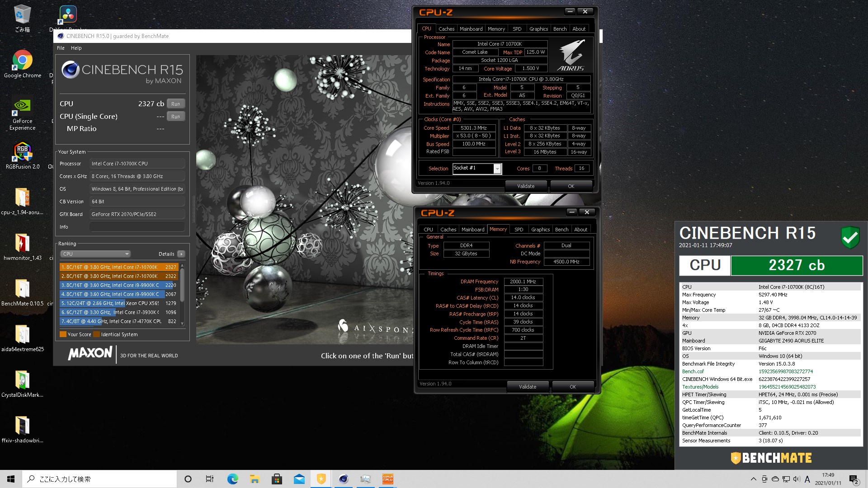Open File menu in Cinebench
This screenshot has width=868, height=488.
(x=61, y=48)
